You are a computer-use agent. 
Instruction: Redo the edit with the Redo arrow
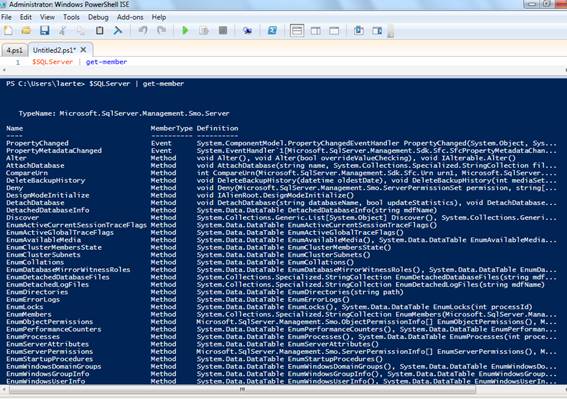(x=161, y=30)
